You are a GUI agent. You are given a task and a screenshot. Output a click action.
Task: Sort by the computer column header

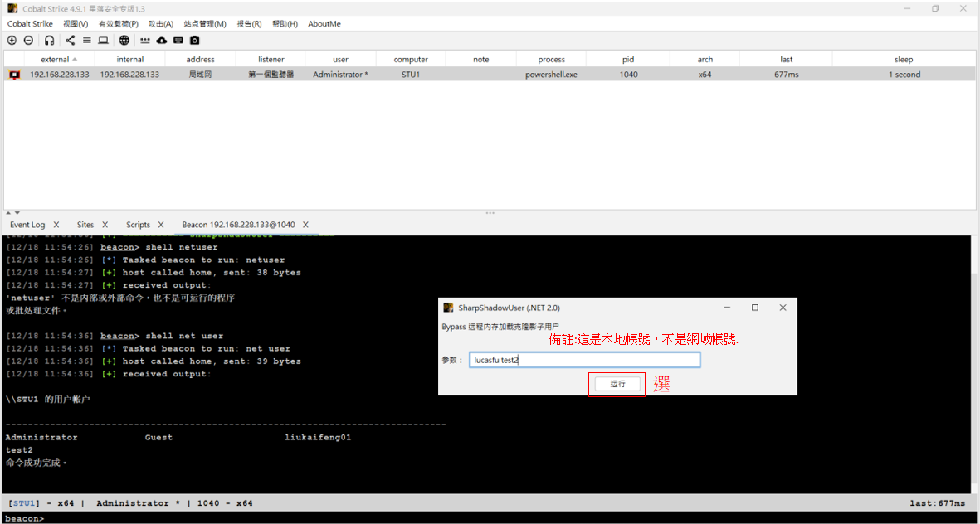pyautogui.click(x=411, y=60)
